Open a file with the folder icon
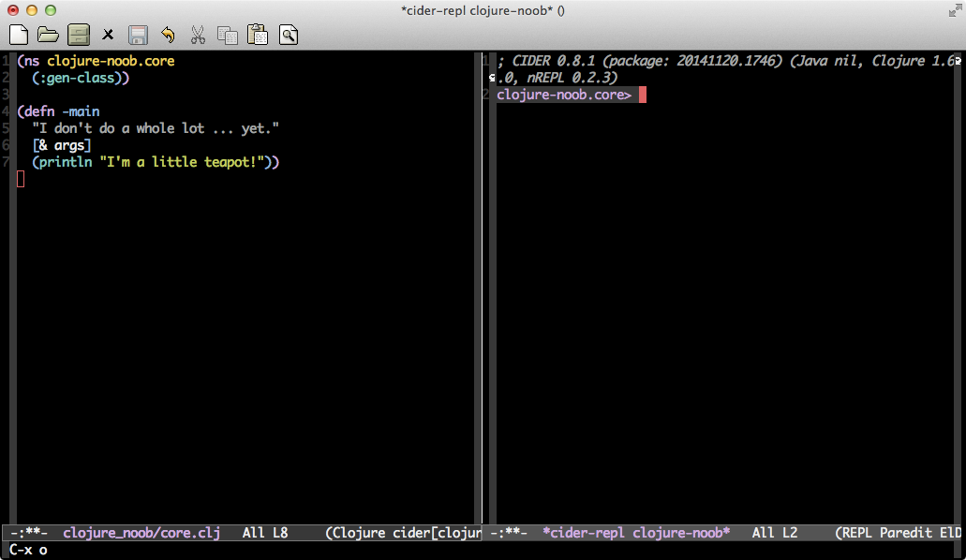 [x=48, y=36]
